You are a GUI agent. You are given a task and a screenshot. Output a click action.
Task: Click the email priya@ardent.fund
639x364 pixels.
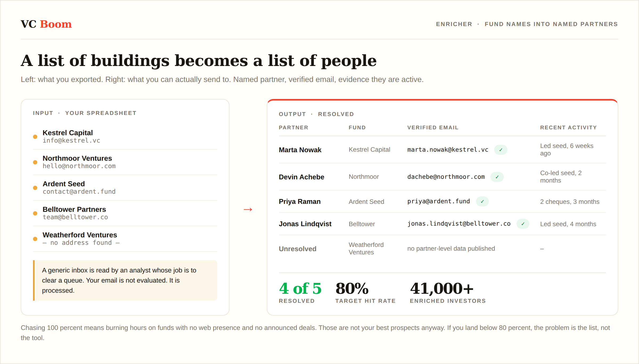(x=439, y=201)
